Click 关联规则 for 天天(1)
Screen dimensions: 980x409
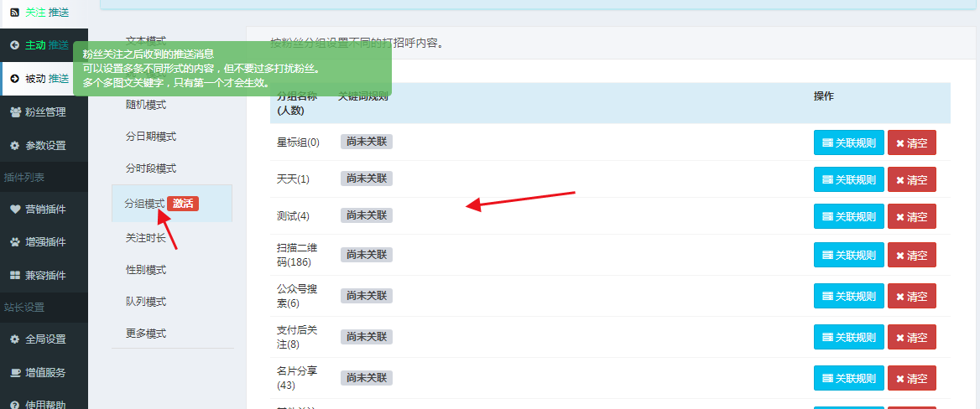(x=849, y=179)
